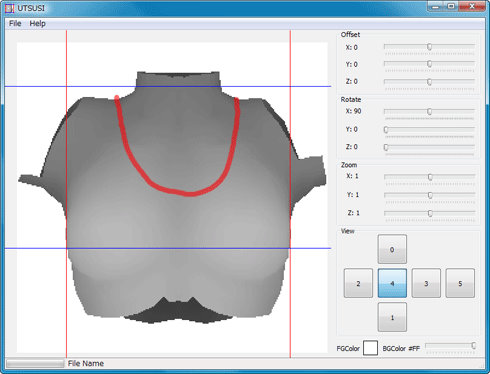Open the File menu

(x=15, y=24)
